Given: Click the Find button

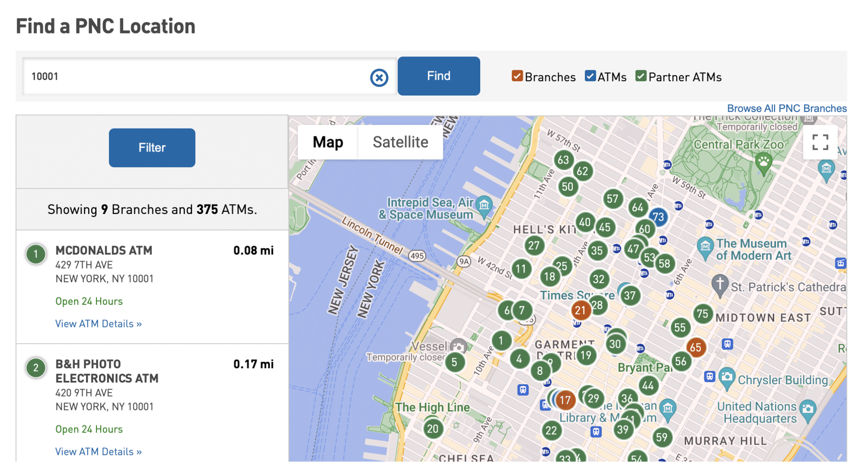Looking at the screenshot, I should [x=438, y=76].
